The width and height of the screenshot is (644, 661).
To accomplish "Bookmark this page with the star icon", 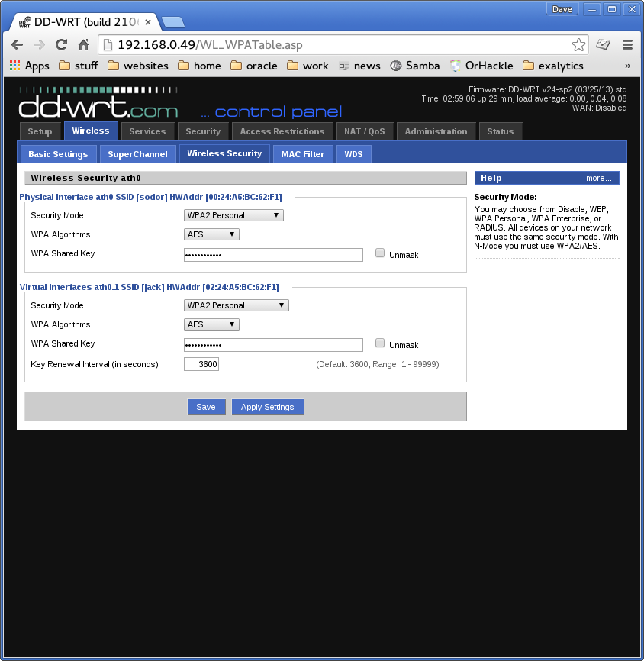I will tap(578, 45).
